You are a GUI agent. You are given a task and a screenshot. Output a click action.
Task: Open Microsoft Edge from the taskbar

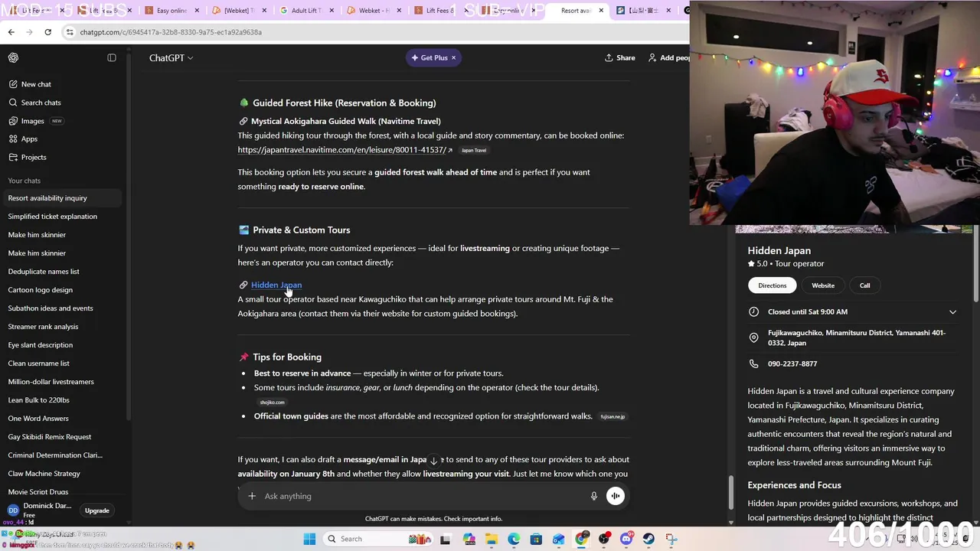tap(514, 539)
